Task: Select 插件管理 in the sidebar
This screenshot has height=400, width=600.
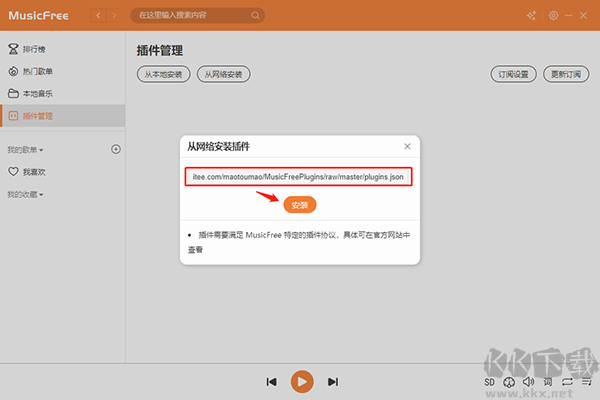Action: pyautogui.click(x=63, y=116)
